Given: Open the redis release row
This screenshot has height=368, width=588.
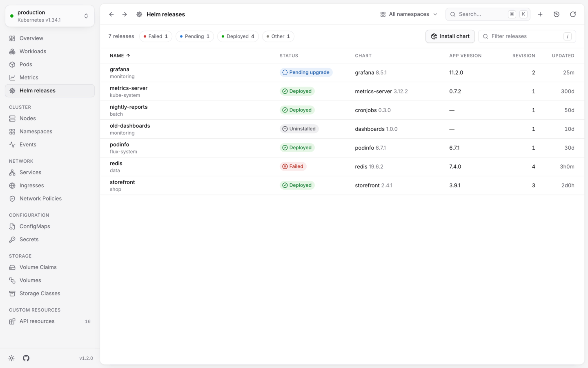Looking at the screenshot, I should tap(342, 167).
